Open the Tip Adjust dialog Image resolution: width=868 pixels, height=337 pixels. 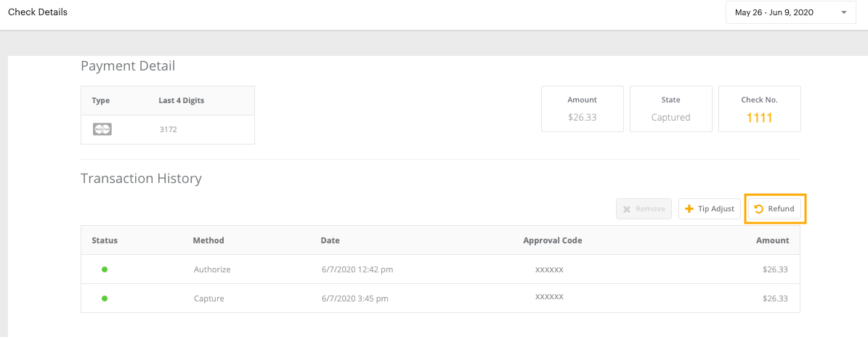[x=709, y=208]
